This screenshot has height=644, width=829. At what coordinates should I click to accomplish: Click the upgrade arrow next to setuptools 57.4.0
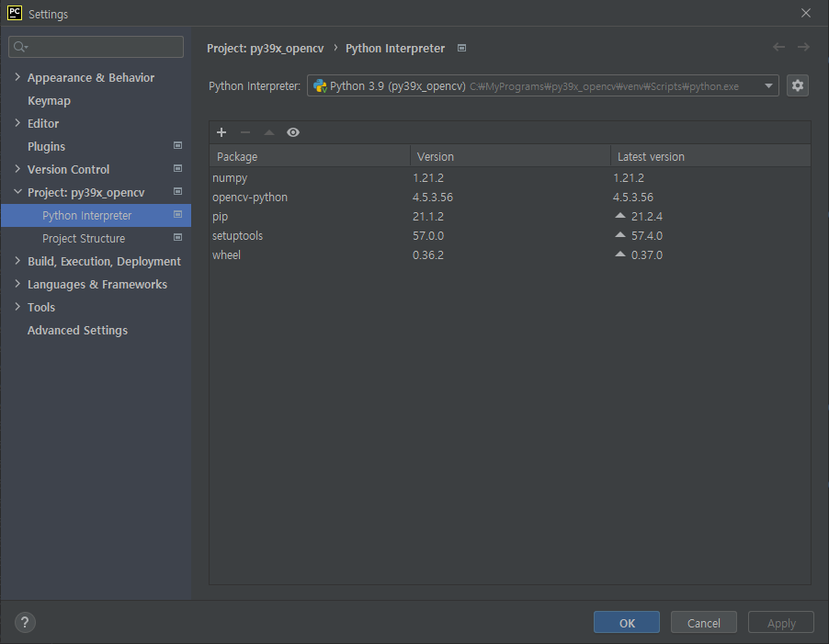620,235
